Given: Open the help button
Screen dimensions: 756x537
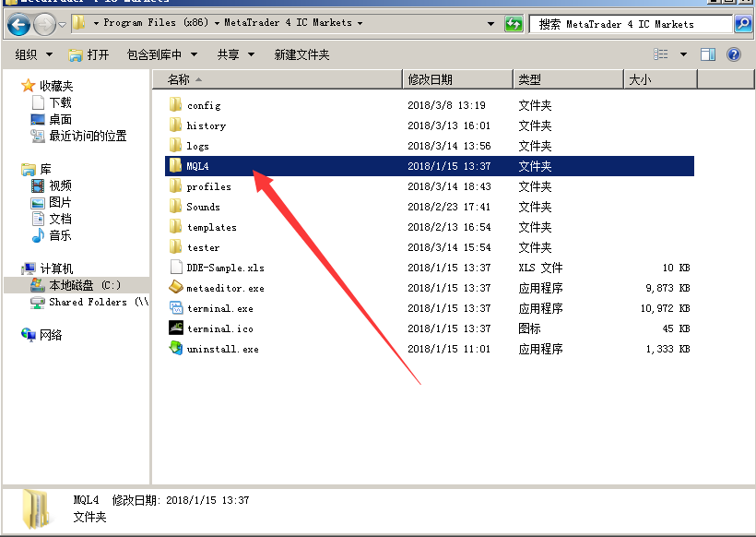Looking at the screenshot, I should [x=733, y=54].
